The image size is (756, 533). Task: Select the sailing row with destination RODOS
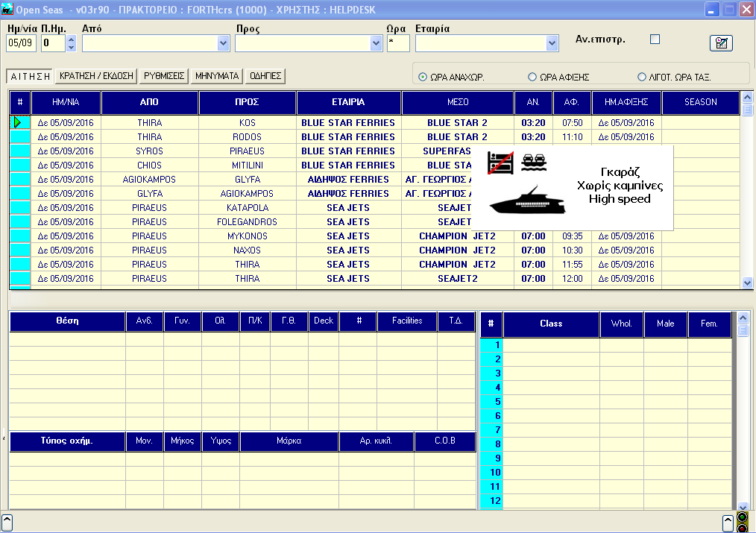374,137
